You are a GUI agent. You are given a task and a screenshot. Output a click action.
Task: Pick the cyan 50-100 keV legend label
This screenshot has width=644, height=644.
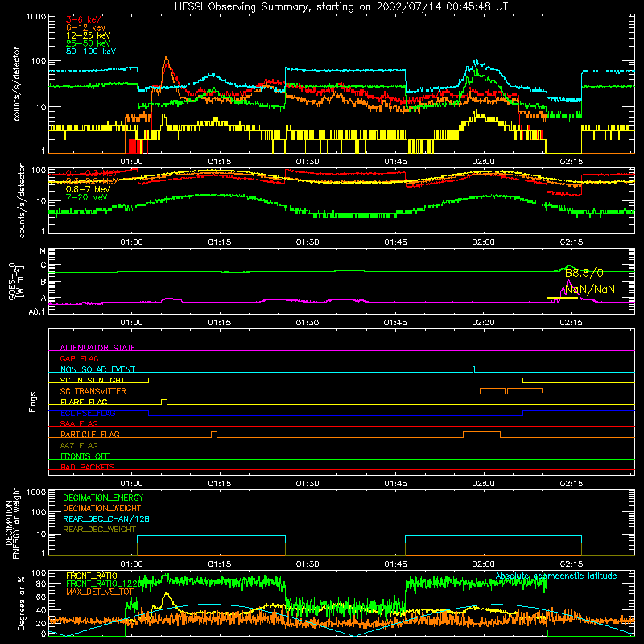point(91,52)
